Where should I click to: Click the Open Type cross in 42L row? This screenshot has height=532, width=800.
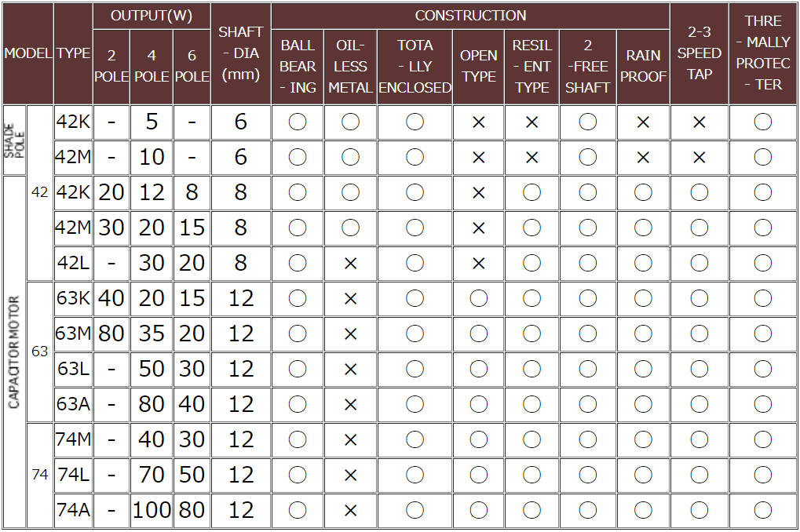pyautogui.click(x=479, y=264)
